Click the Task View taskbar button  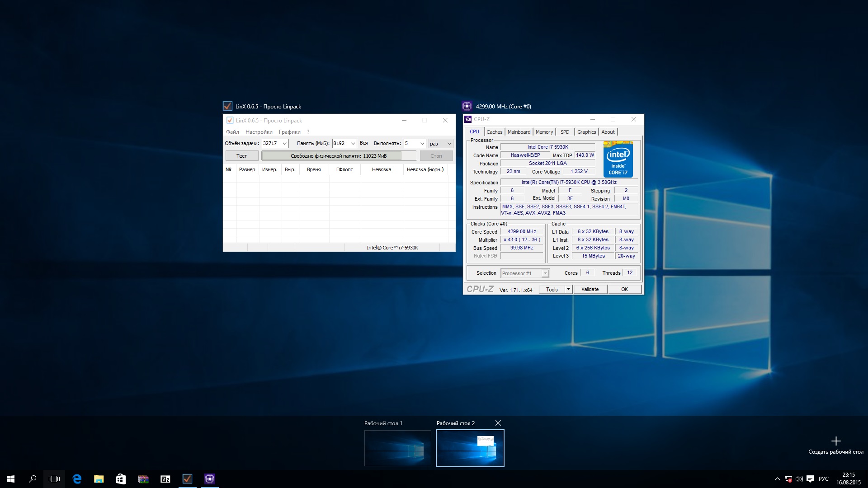(54, 479)
